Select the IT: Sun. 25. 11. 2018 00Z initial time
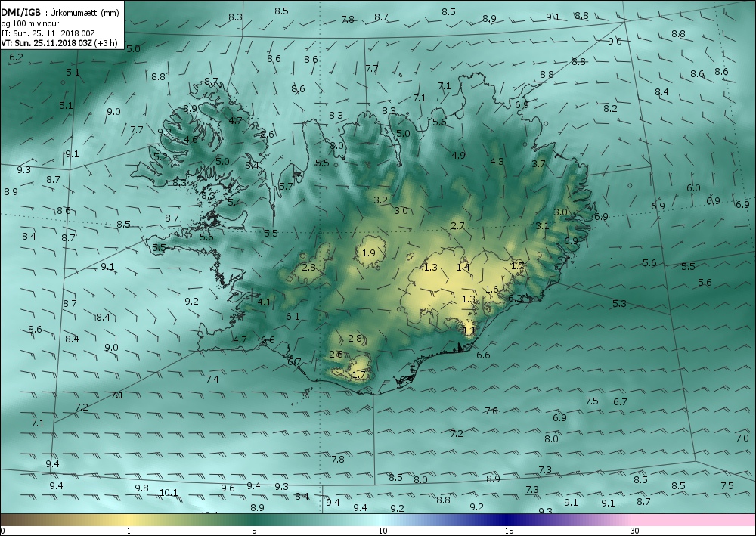Image resolution: width=756 pixels, height=536 pixels. [48, 33]
